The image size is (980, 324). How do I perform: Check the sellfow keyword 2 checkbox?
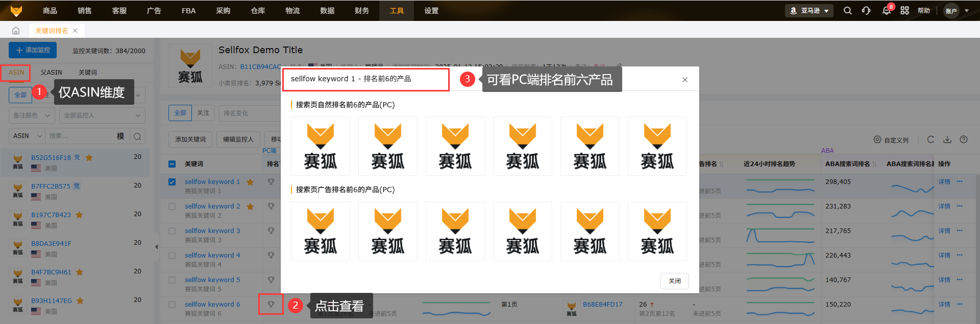point(172,206)
